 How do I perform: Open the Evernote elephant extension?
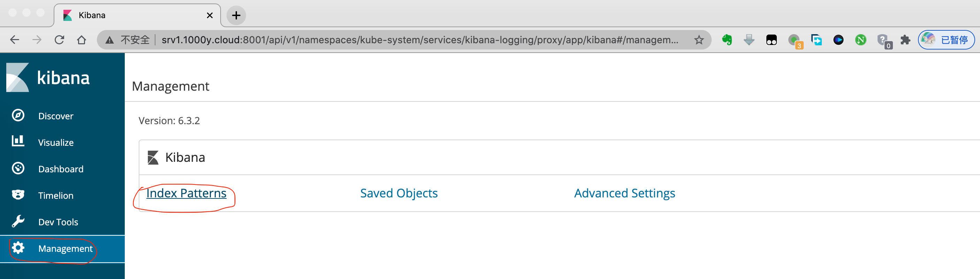727,40
